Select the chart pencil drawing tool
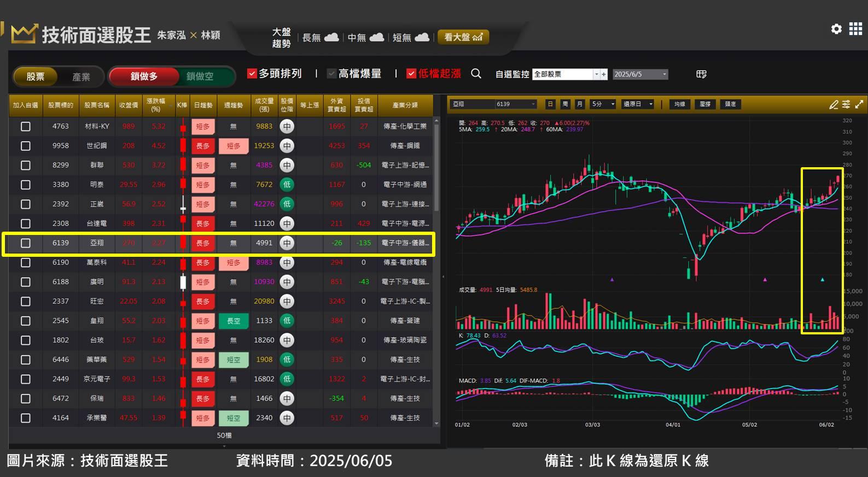The image size is (868, 477). coord(834,104)
